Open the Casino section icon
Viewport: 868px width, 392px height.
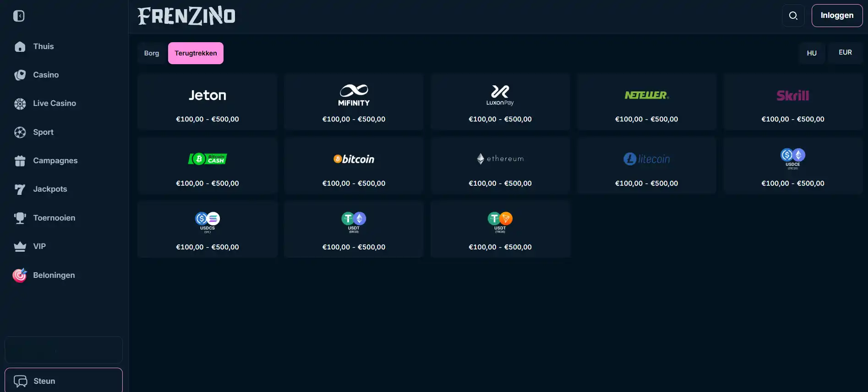20,75
